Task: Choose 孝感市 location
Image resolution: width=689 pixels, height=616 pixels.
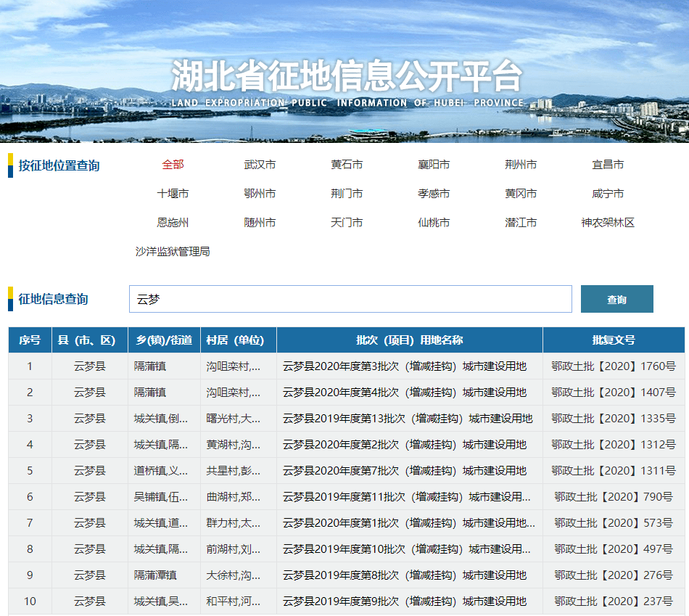Action: [434, 194]
